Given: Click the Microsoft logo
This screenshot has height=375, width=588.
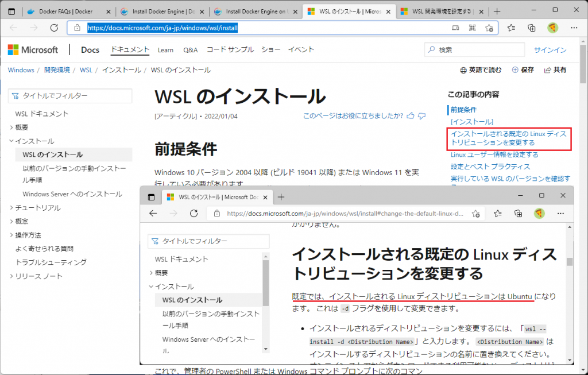Looking at the screenshot, I should (x=33, y=50).
